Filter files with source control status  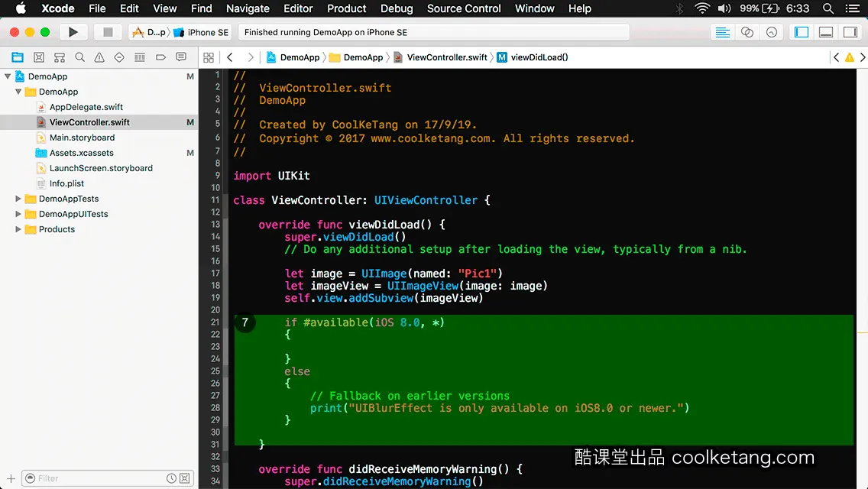pyautogui.click(x=185, y=478)
